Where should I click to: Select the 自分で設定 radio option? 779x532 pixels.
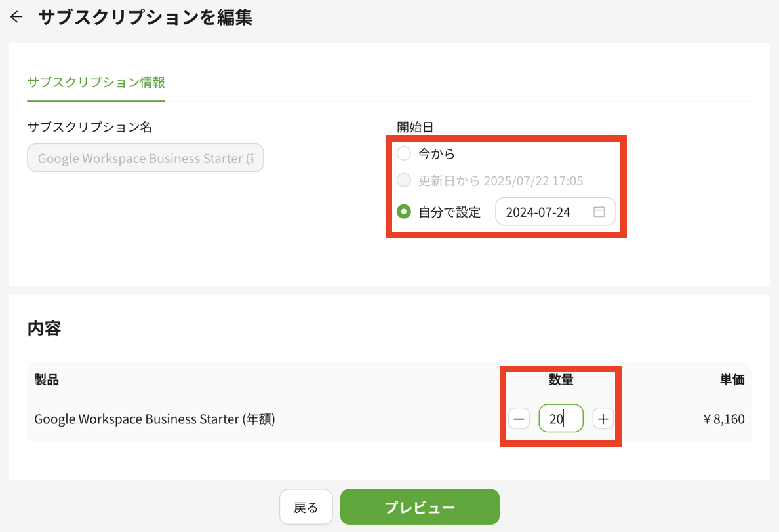point(404,212)
